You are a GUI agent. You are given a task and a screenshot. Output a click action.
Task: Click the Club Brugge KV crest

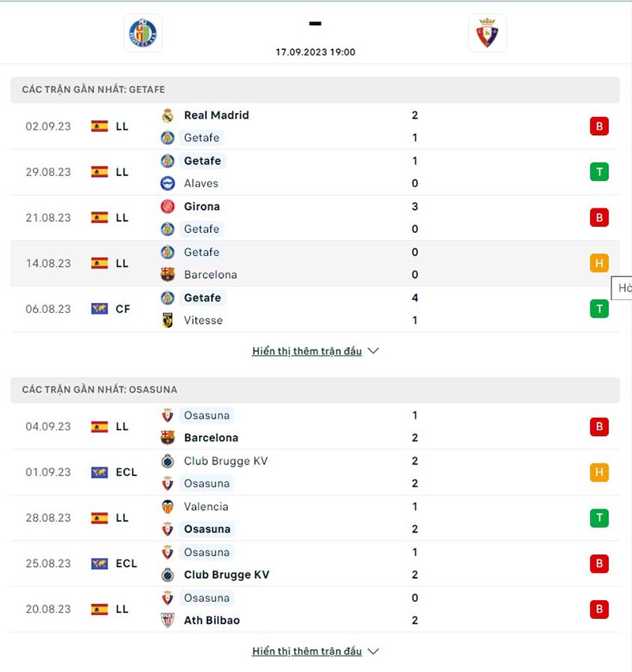point(169,460)
